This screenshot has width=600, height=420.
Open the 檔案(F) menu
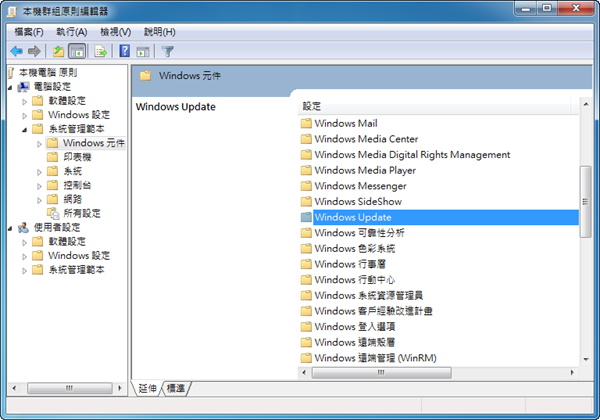coord(29,32)
